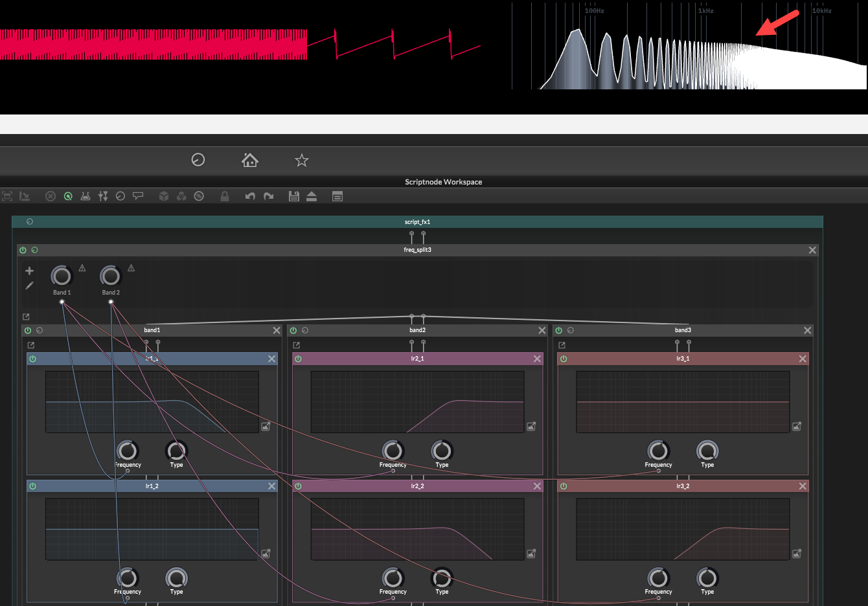
Task: Click the band3 parameter dial icon
Action: click(571, 330)
